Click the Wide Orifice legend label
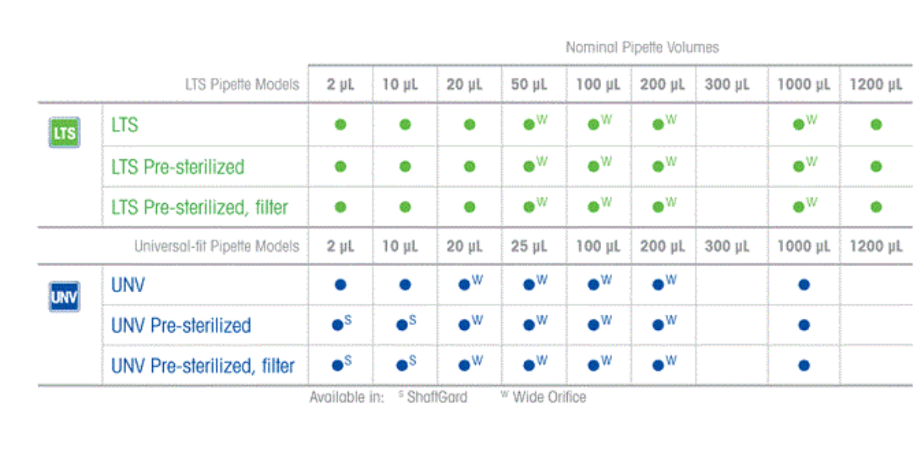The width and height of the screenshot is (918, 454). click(x=549, y=397)
